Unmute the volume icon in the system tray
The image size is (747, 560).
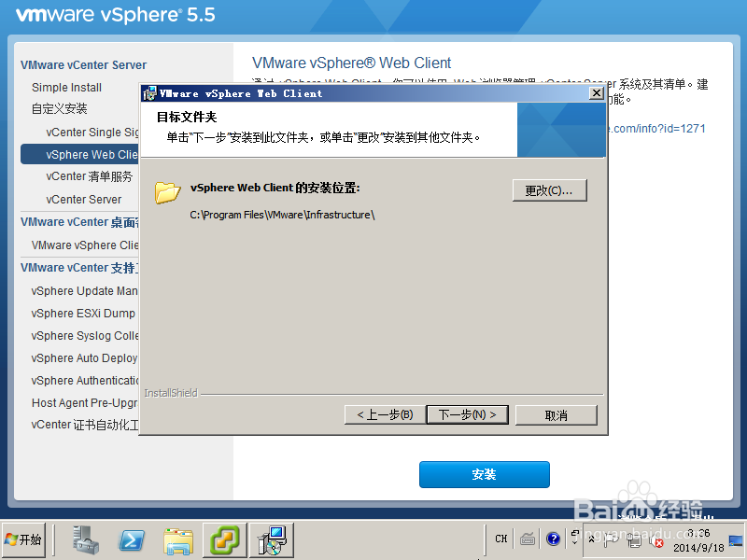tap(656, 540)
